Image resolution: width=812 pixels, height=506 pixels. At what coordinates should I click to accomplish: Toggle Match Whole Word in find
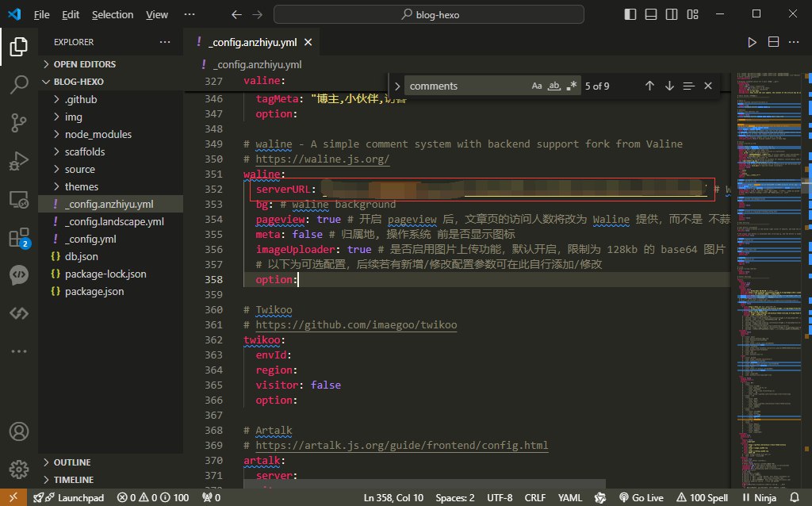coord(555,86)
